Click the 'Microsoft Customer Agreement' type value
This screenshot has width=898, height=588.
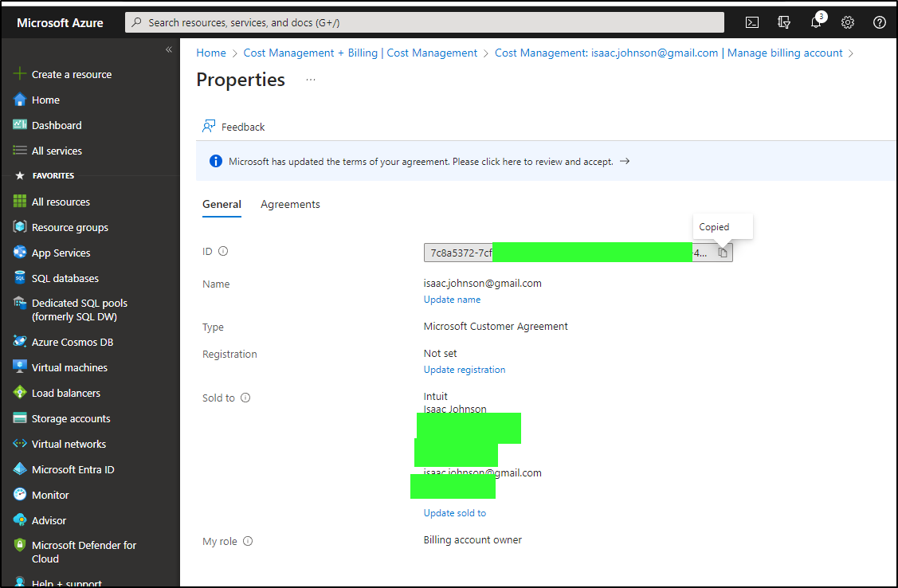click(496, 327)
